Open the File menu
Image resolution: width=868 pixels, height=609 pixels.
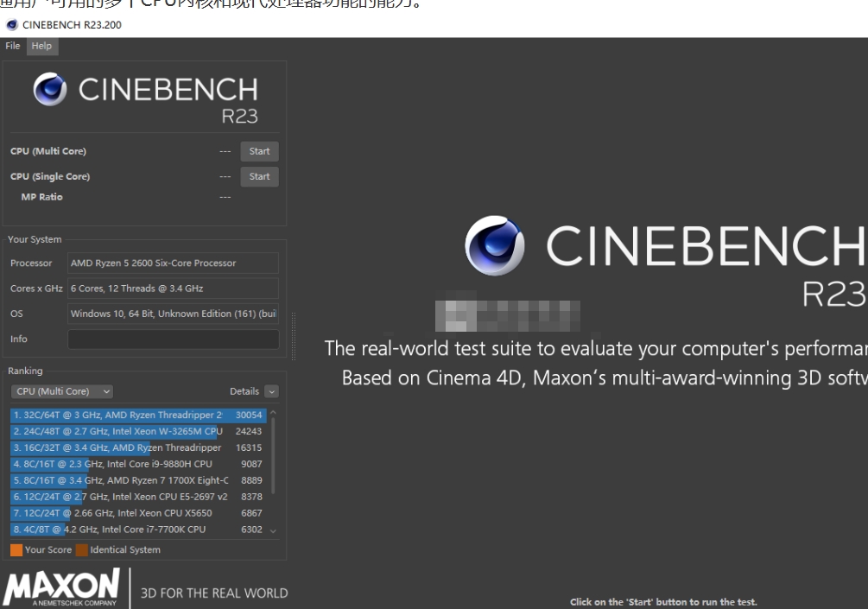click(13, 46)
